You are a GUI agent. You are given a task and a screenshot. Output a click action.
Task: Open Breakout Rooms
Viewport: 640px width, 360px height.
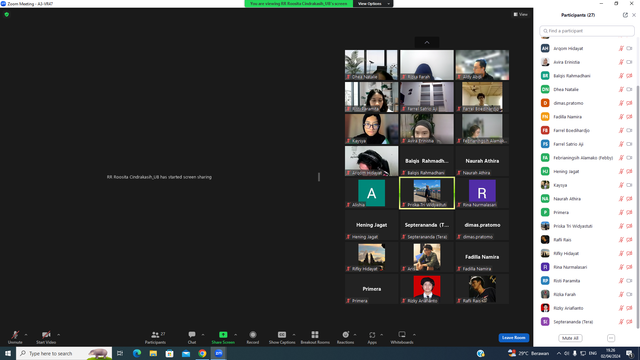(315, 337)
